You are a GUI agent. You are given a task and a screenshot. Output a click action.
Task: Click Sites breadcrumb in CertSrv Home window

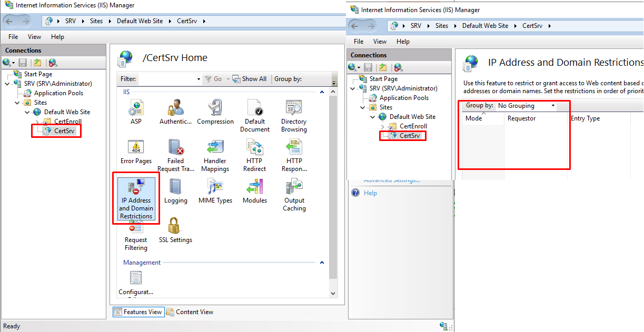[96, 21]
